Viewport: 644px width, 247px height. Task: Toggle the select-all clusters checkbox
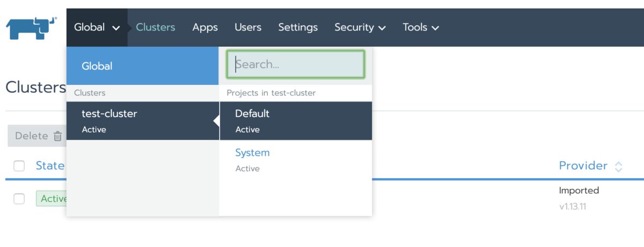[19, 166]
